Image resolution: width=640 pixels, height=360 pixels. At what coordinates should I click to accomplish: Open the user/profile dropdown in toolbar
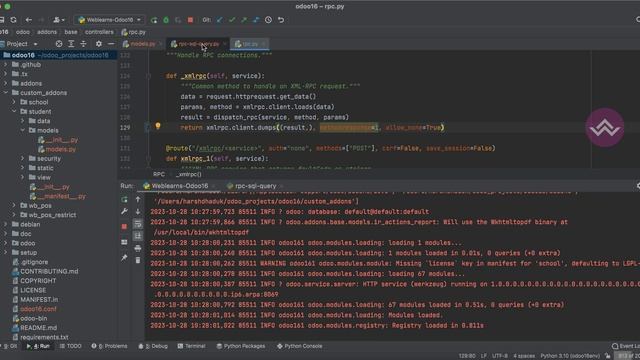point(59,20)
